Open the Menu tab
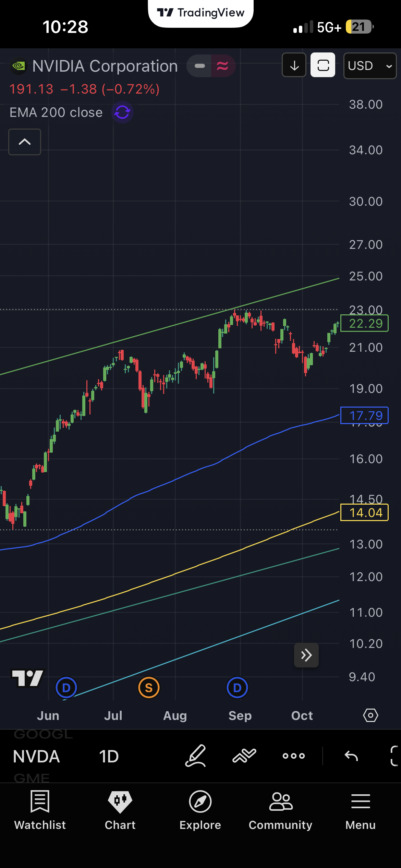The width and height of the screenshot is (401, 868). (361, 810)
